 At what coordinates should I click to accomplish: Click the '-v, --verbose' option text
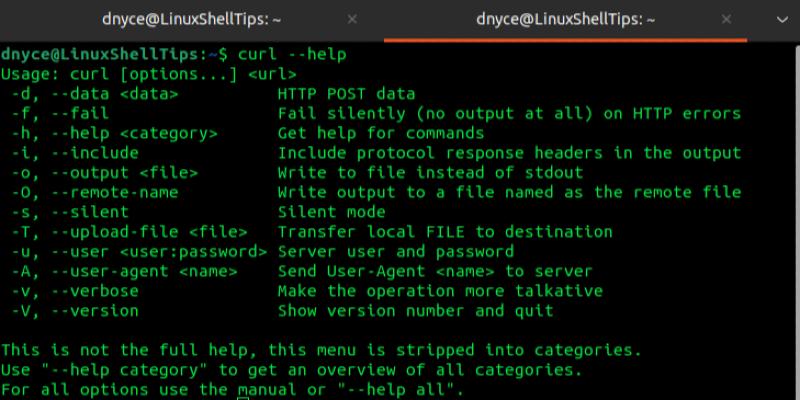pos(76,291)
